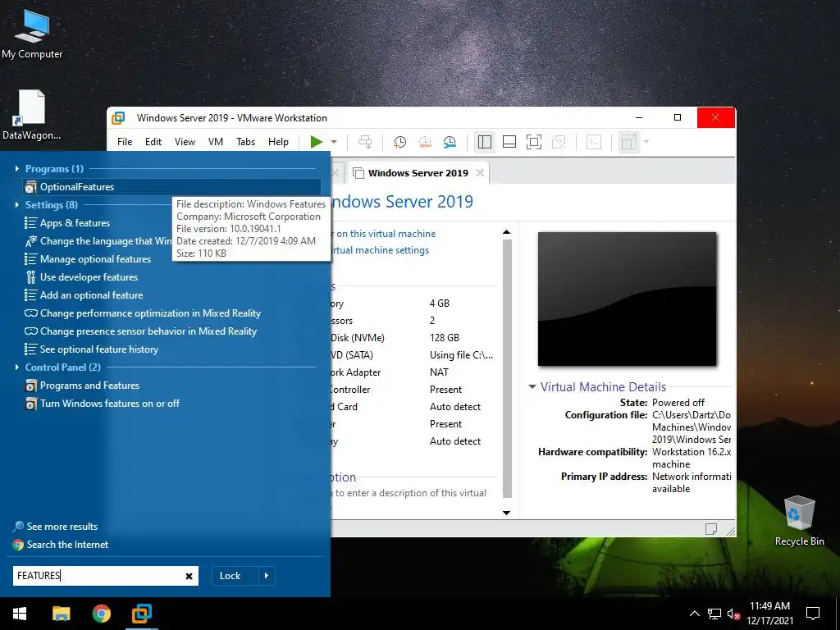Image resolution: width=840 pixels, height=630 pixels.
Task: Open the View menu in VMware
Action: click(185, 142)
